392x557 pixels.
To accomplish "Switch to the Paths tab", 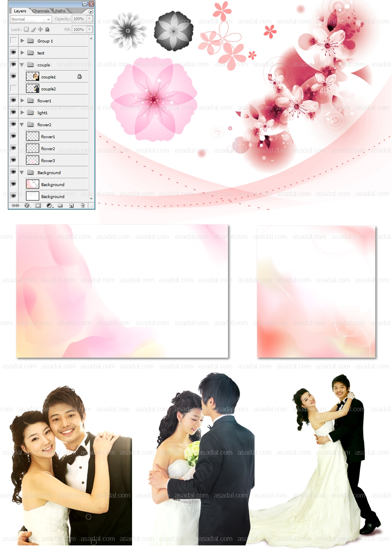I will coord(60,11).
